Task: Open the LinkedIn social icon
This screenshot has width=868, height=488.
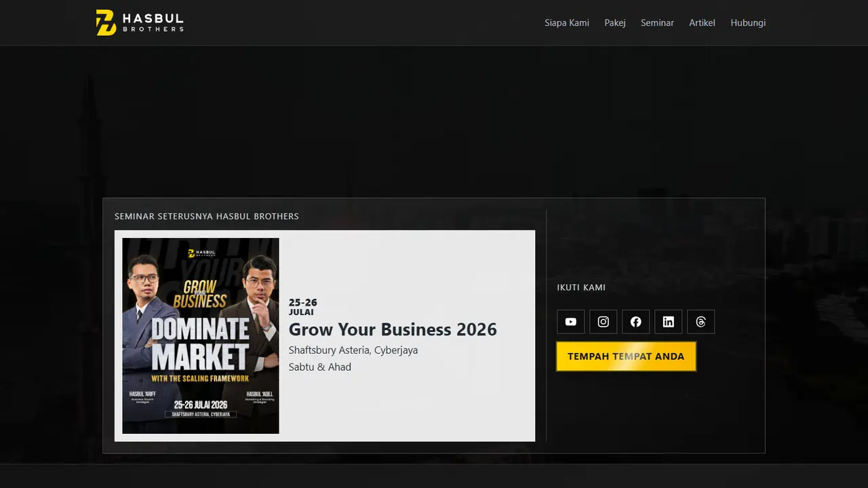Action: pyautogui.click(x=669, y=322)
